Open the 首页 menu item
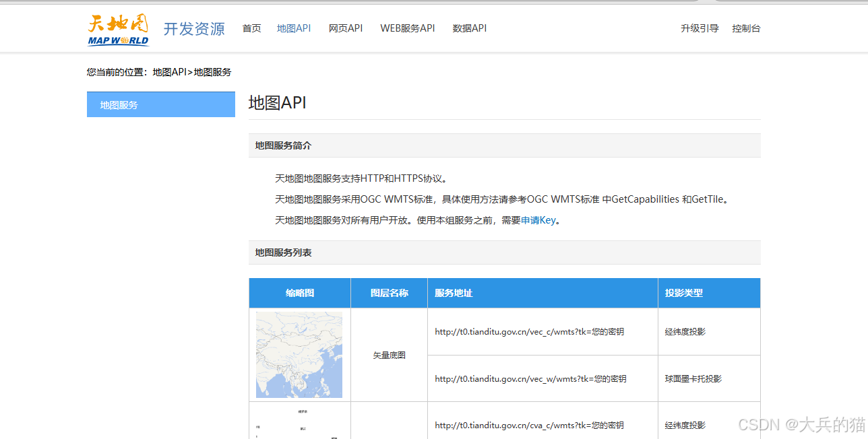 (251, 28)
